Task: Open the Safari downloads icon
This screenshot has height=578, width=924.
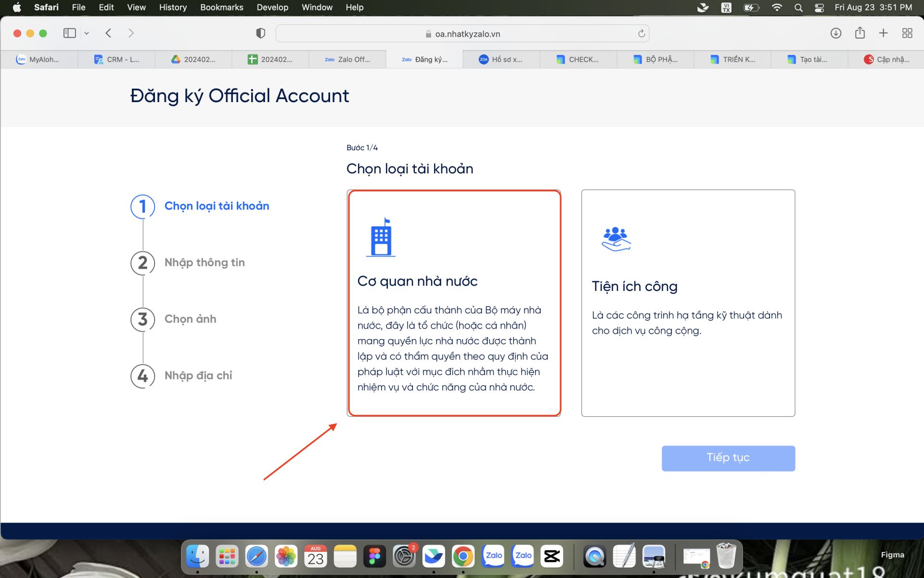Action: (836, 33)
